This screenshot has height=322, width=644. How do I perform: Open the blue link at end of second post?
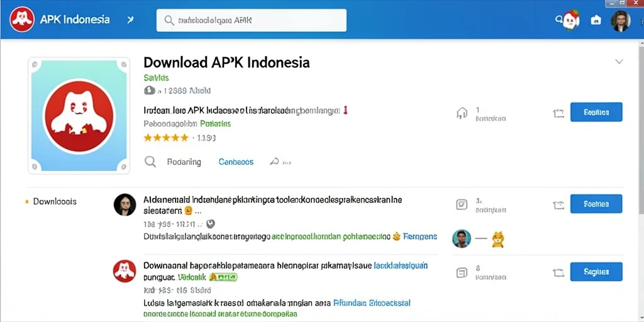371,304
